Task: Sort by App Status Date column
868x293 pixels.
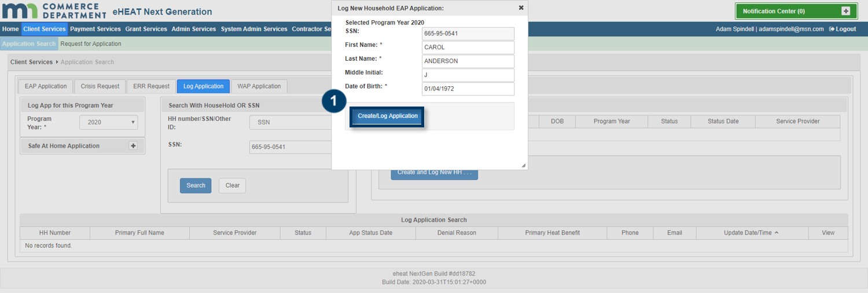Action: tap(371, 233)
